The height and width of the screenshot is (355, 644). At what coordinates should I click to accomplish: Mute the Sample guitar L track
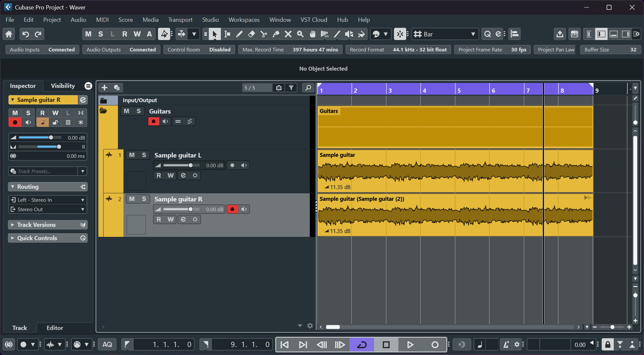[132, 155]
